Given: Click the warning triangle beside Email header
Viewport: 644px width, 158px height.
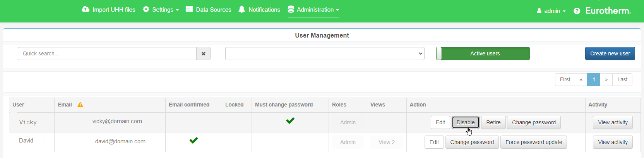Looking at the screenshot, I should coord(80,105).
